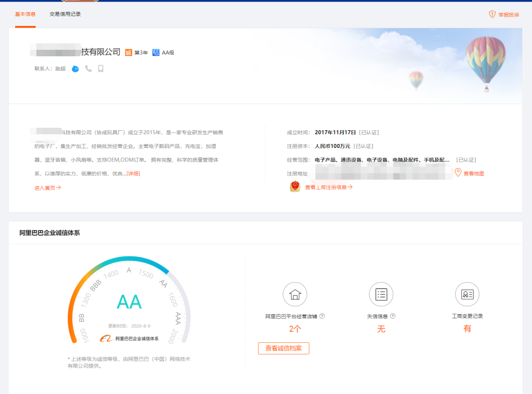Click the orange 诚信通 badge icon
Image resolution: width=532 pixels, height=394 pixels.
pyautogui.click(x=128, y=52)
